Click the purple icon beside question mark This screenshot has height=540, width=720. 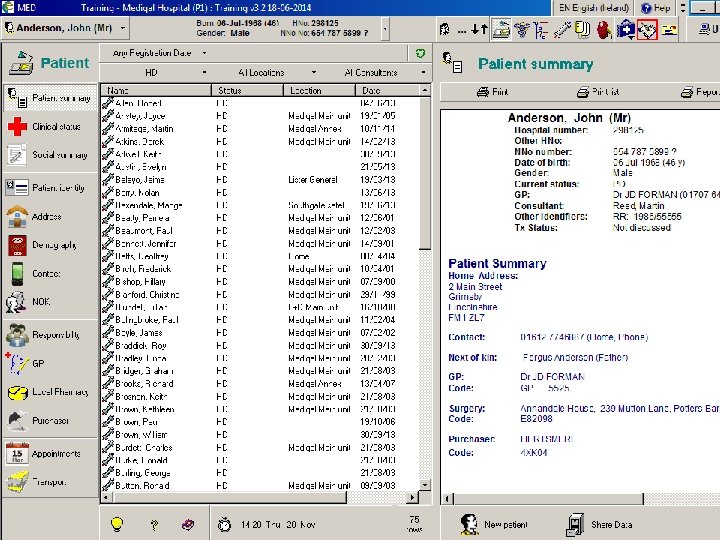click(x=188, y=524)
